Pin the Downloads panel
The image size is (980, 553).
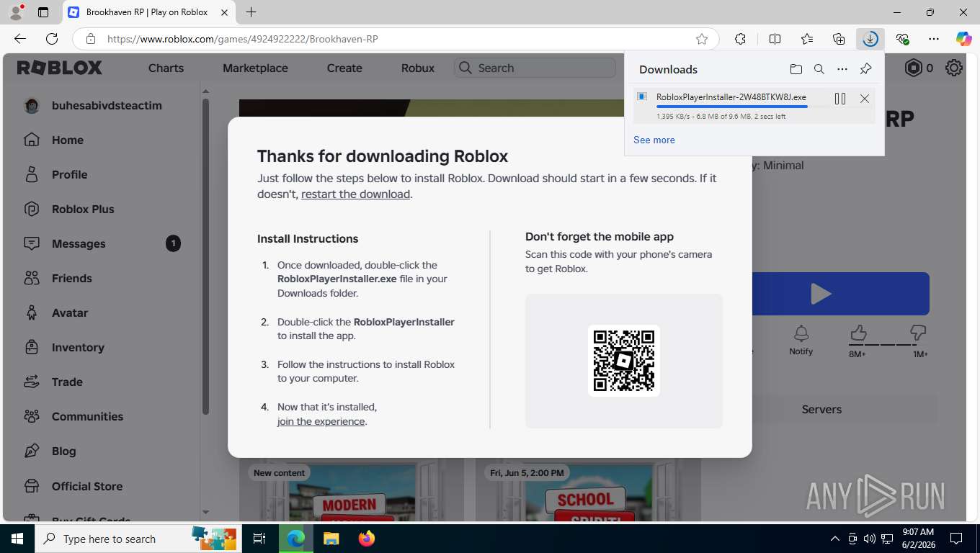coord(866,69)
